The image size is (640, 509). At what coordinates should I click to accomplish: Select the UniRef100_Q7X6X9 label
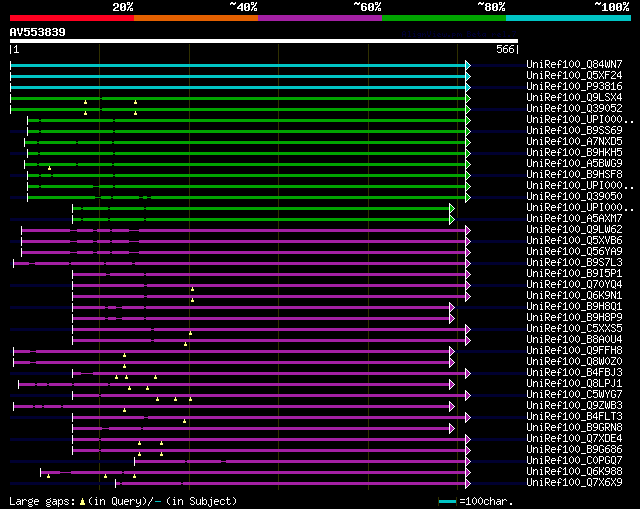[x=574, y=483]
